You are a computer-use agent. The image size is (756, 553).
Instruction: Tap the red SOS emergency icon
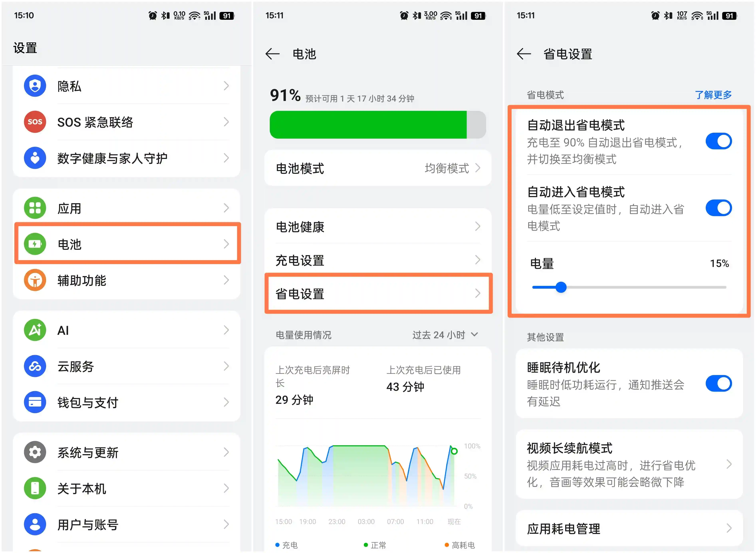pyautogui.click(x=35, y=122)
